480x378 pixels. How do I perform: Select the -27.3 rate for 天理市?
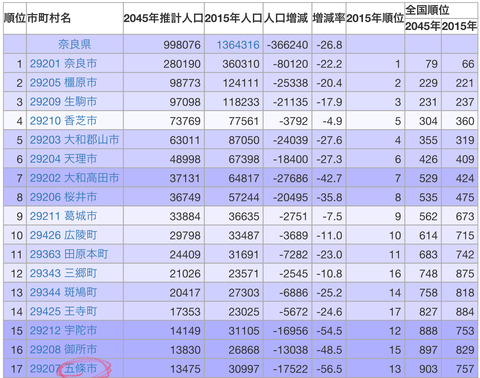click(329, 159)
